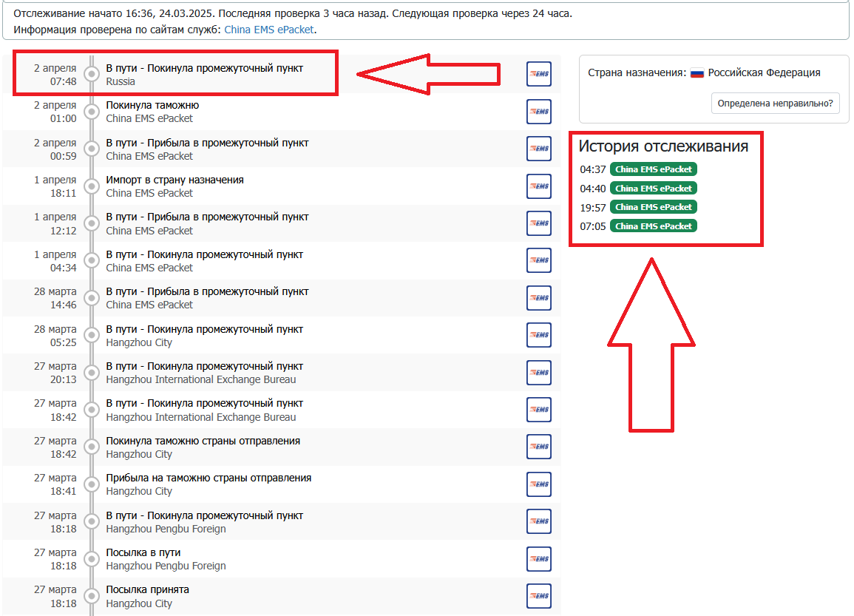The image size is (854, 616).
Task: Click EMS icon for 27 марта 18:42 Exchange Bureau row
Action: [x=539, y=410]
